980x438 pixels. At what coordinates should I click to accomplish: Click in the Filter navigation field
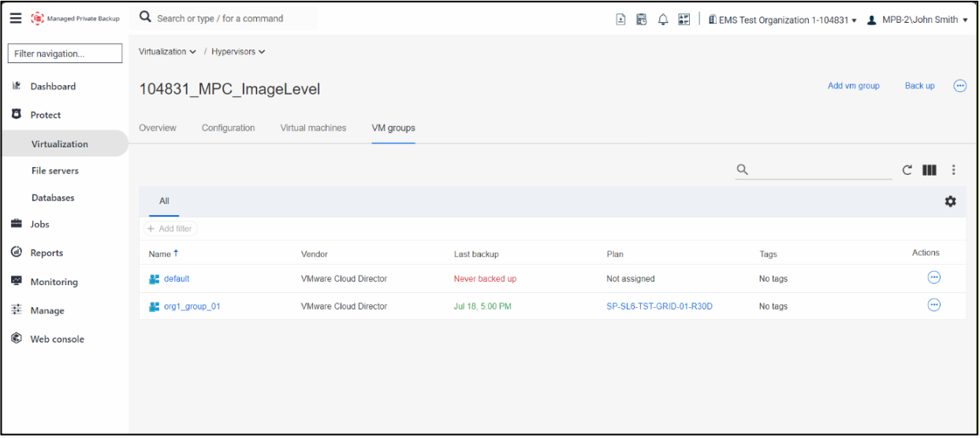coord(65,54)
